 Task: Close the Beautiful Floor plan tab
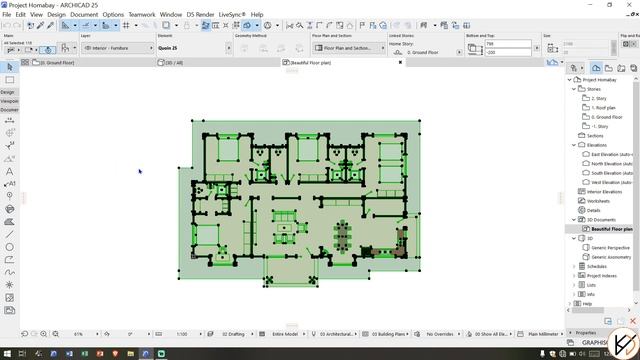click(400, 62)
